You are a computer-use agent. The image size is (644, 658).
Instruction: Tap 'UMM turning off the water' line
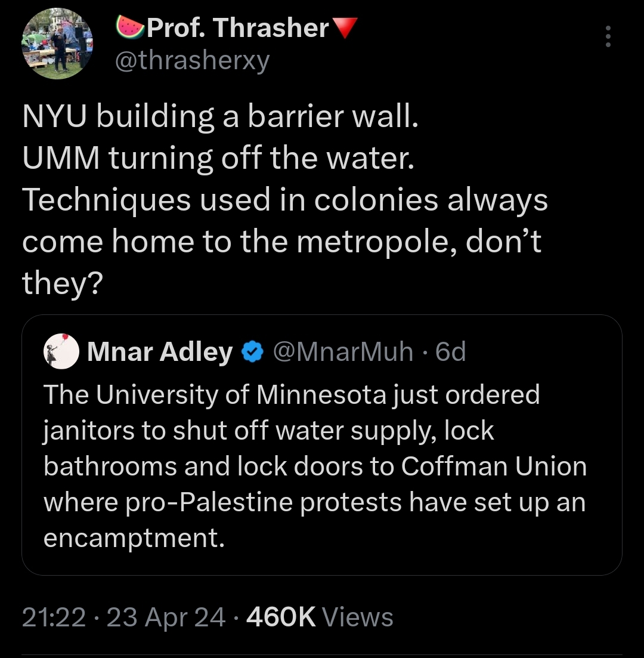coord(218,159)
